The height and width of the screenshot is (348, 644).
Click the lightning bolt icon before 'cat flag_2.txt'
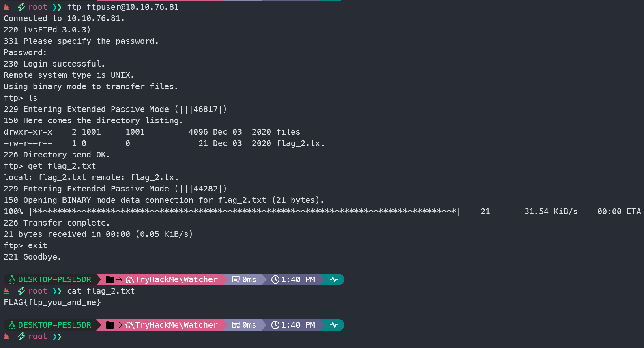pos(21,291)
